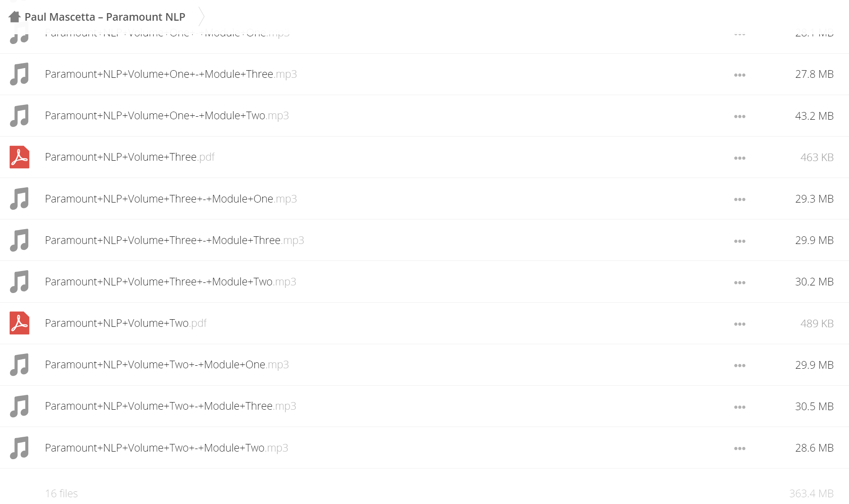Open Volume Three Module Three mp3 file
The width and height of the screenshot is (849, 504).
(174, 240)
